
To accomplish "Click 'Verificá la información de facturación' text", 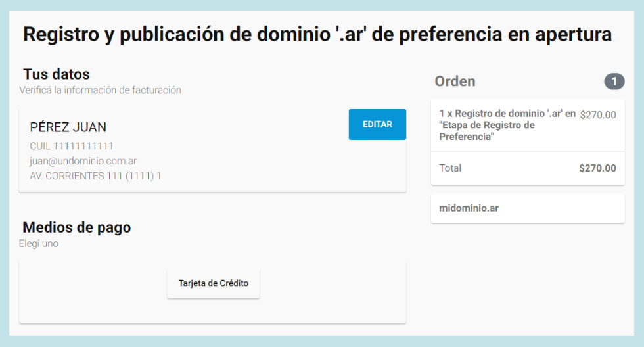I will click(100, 90).
